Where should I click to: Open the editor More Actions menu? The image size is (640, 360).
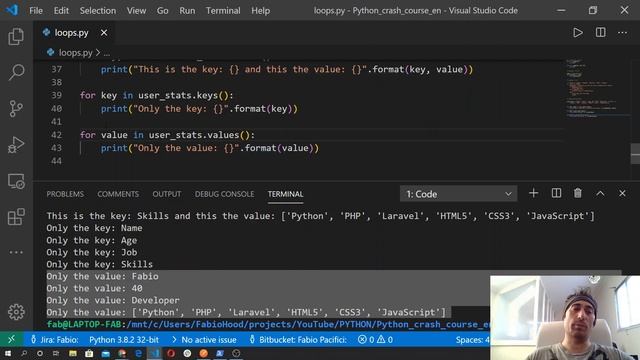(622, 33)
